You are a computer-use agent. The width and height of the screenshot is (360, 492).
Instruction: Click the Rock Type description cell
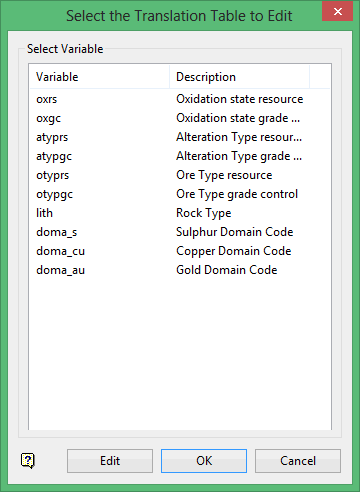click(204, 213)
